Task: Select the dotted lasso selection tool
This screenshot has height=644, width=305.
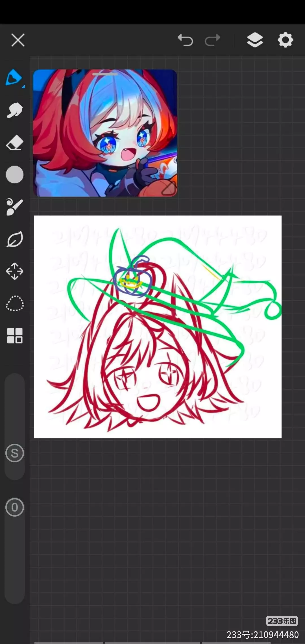Action: 15,303
